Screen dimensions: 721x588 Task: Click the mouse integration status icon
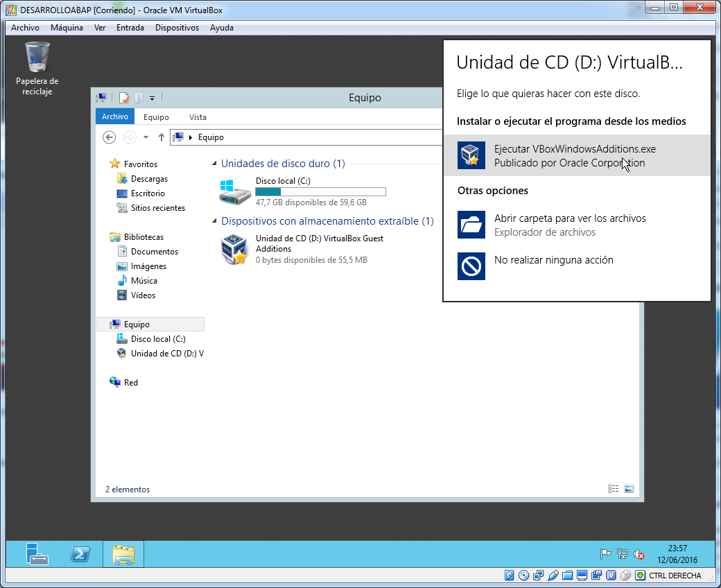(x=625, y=575)
